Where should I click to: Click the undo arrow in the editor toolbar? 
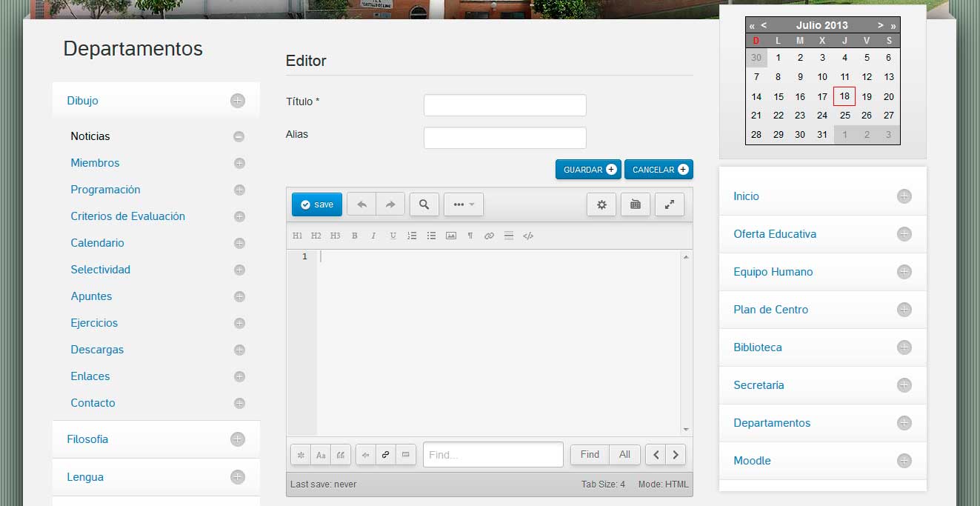[x=361, y=204]
